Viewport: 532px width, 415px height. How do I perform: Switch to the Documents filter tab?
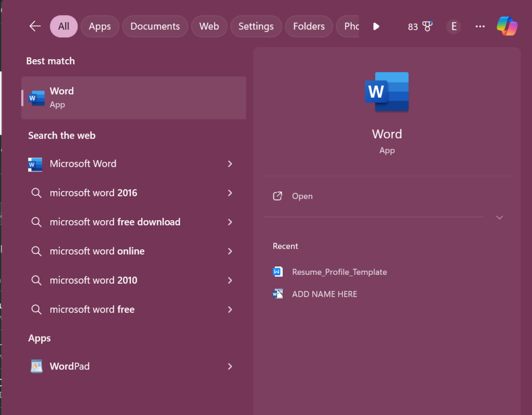[155, 26]
